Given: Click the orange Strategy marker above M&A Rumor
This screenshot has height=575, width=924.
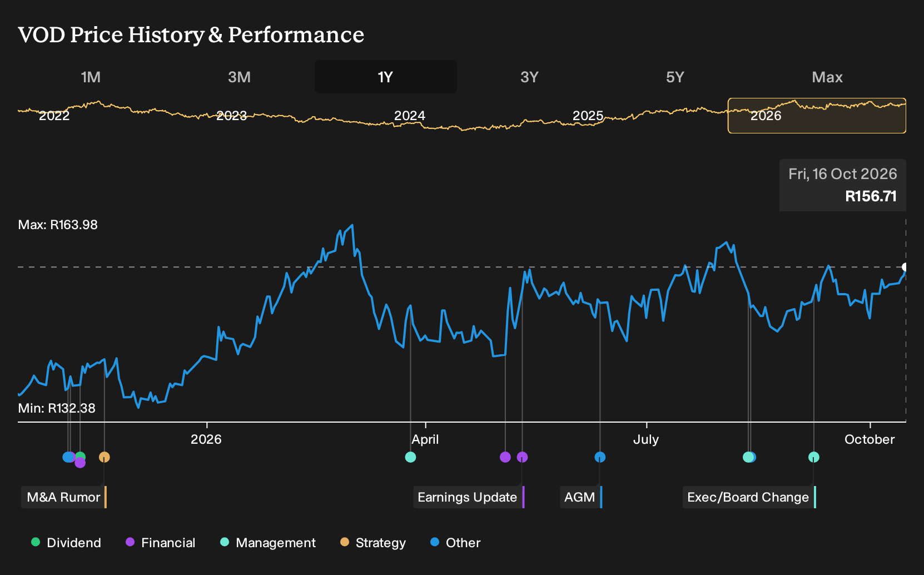Looking at the screenshot, I should 105,457.
